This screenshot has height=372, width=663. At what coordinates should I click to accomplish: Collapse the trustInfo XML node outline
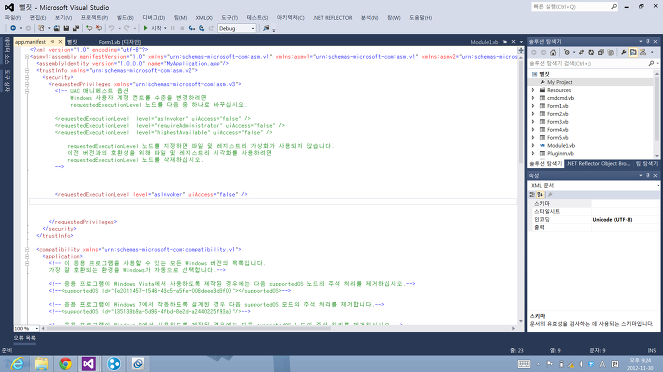(27, 71)
